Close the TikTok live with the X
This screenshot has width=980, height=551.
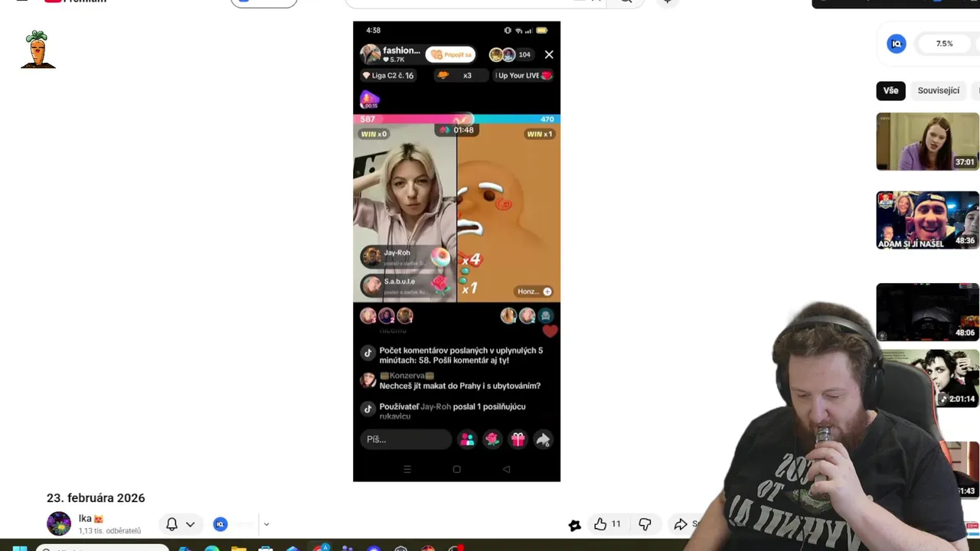[x=549, y=54]
